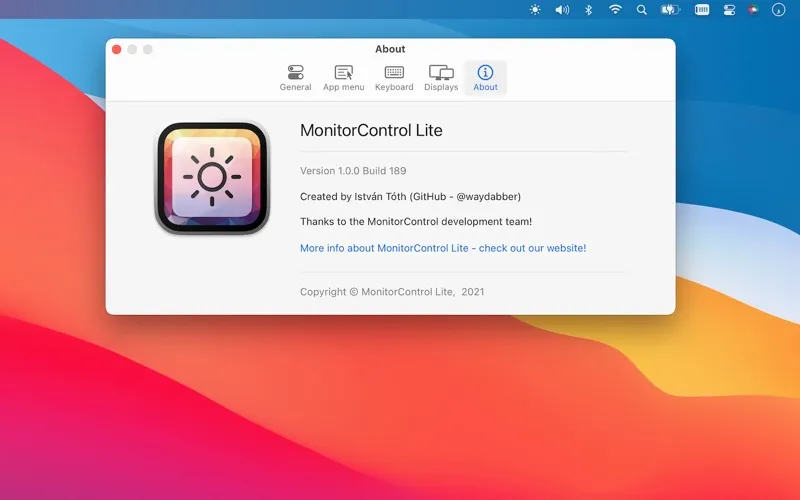This screenshot has height=500, width=800.
Task: Open the Keyboard settings tab
Action: pyautogui.click(x=394, y=78)
